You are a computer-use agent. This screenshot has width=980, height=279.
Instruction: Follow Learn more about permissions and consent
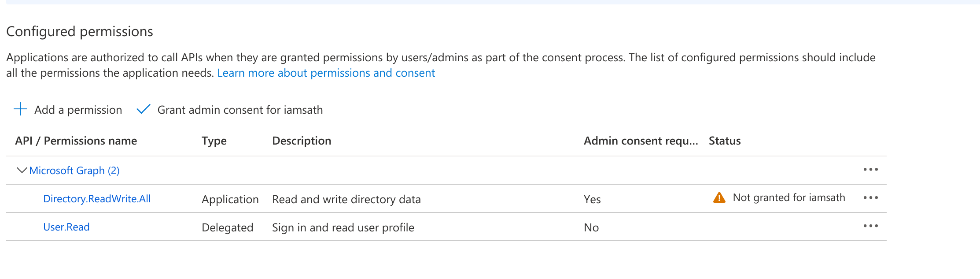point(326,73)
